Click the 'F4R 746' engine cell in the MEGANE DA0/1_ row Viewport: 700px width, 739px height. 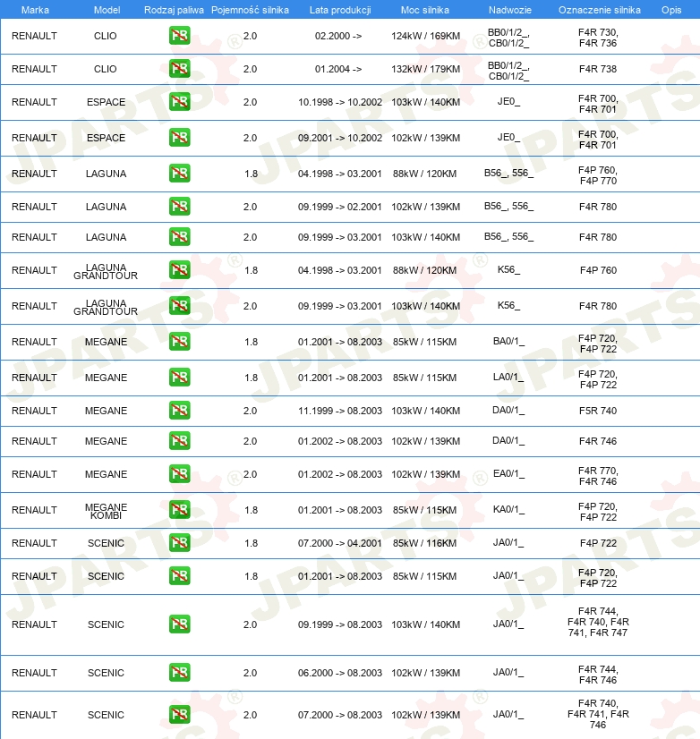[598, 441]
